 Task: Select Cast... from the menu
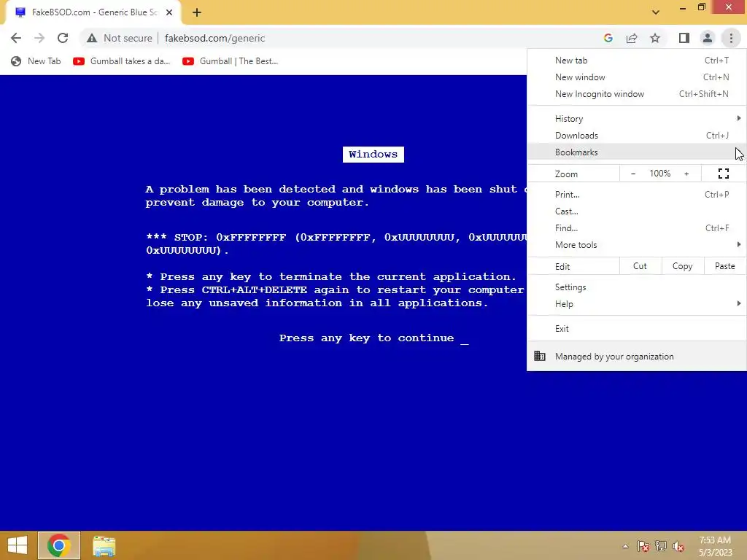[636, 211]
